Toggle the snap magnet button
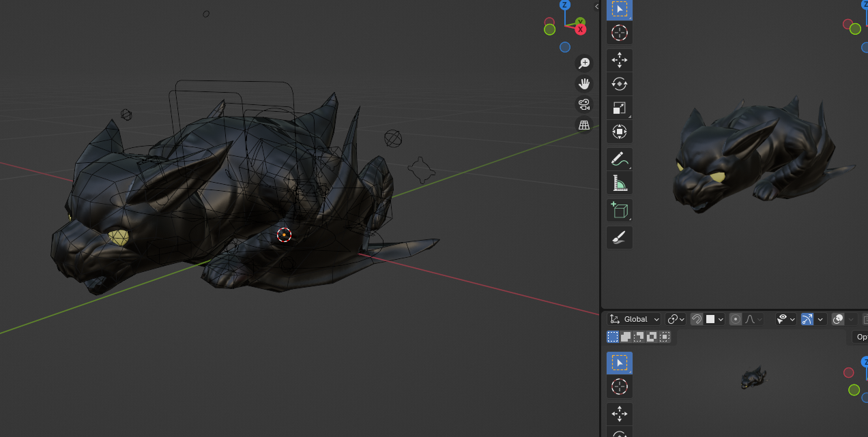The width and height of the screenshot is (868, 437). [x=697, y=319]
